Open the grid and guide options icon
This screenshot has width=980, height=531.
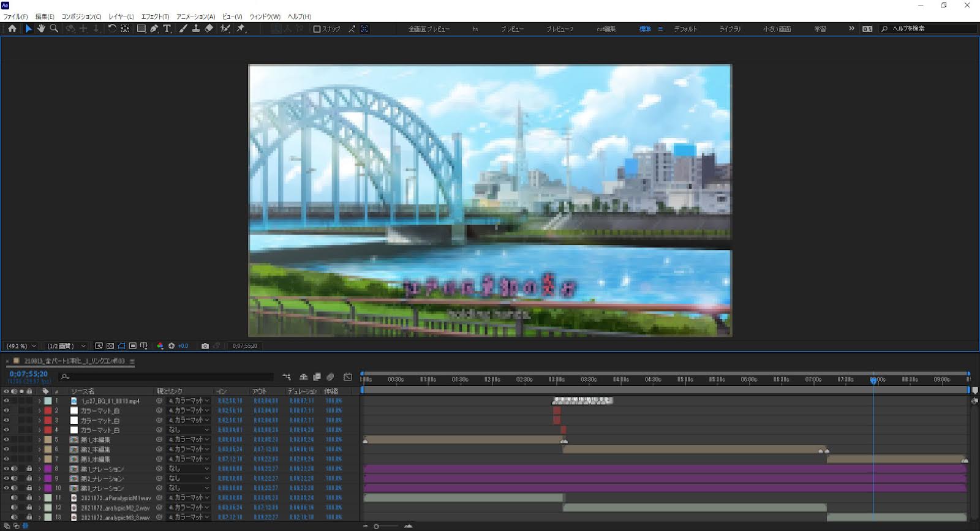143,346
